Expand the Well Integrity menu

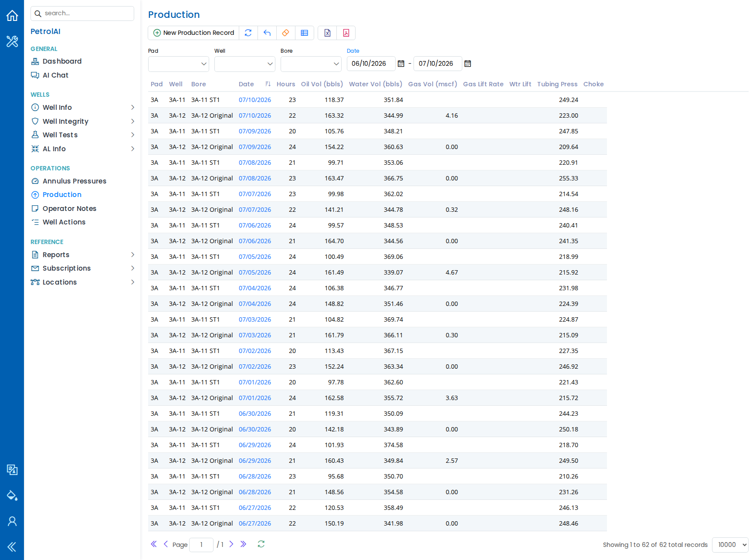click(82, 121)
